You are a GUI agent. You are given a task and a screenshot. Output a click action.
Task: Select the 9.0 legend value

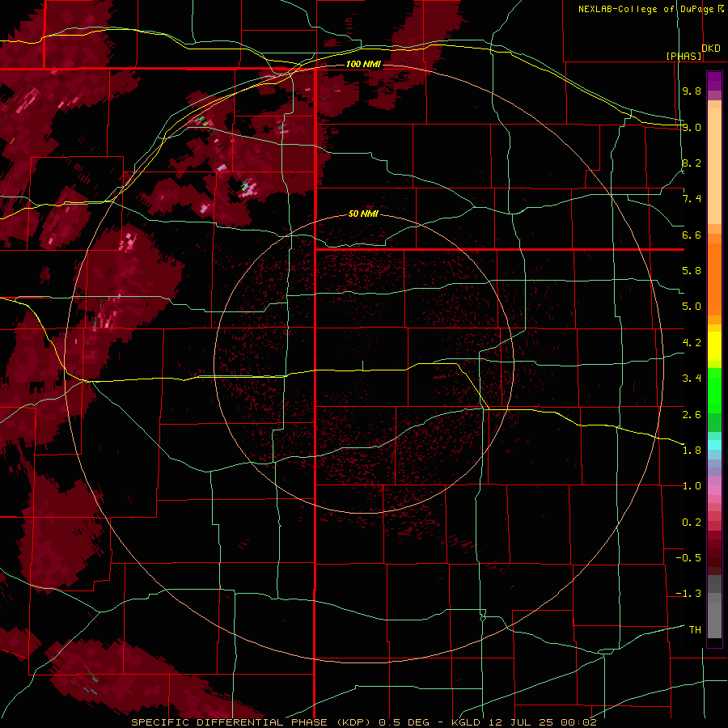[692, 127]
